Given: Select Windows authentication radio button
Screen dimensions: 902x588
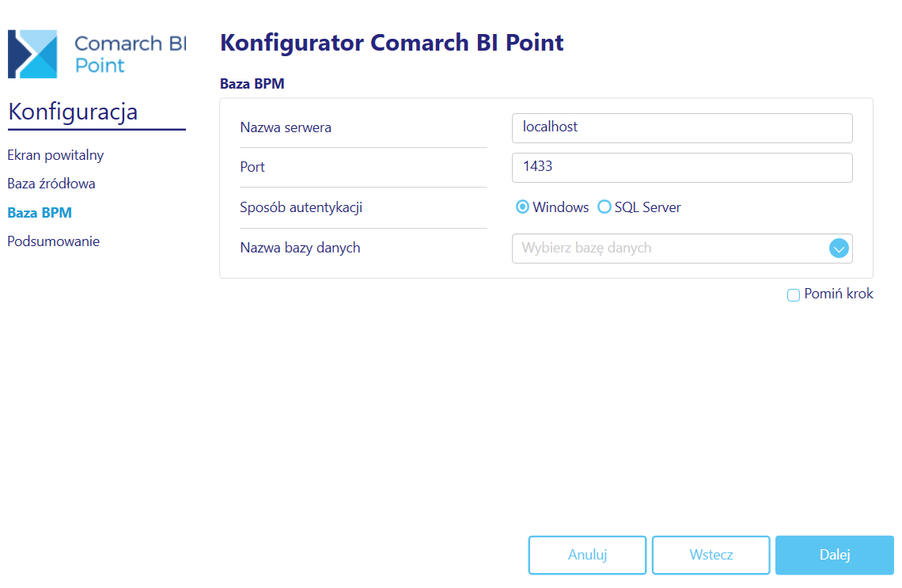Looking at the screenshot, I should pos(522,207).
